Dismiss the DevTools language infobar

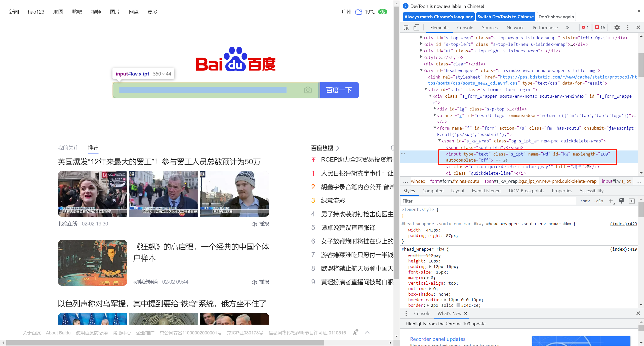tap(639, 11)
